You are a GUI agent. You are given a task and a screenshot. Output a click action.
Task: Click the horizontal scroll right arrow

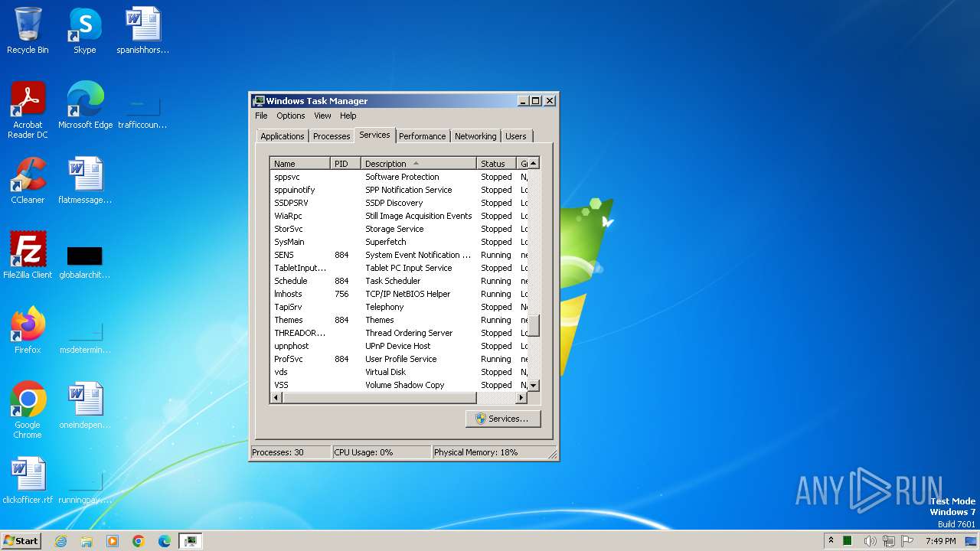(x=521, y=398)
